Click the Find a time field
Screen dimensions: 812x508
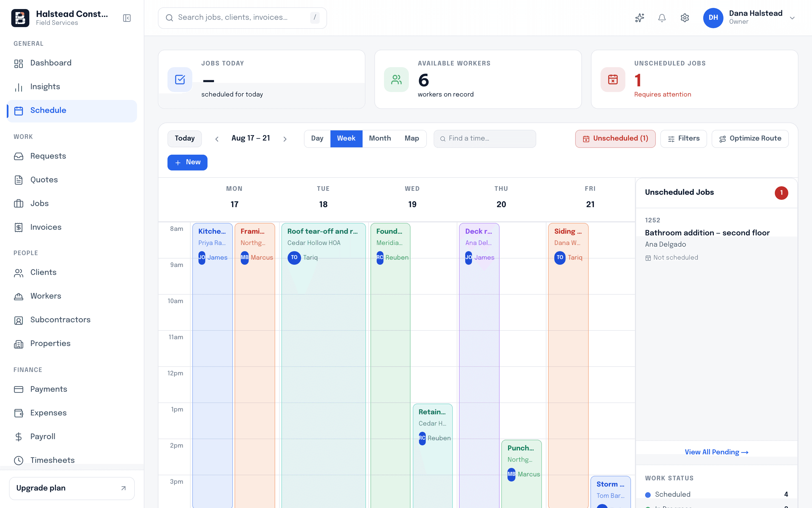pos(484,139)
